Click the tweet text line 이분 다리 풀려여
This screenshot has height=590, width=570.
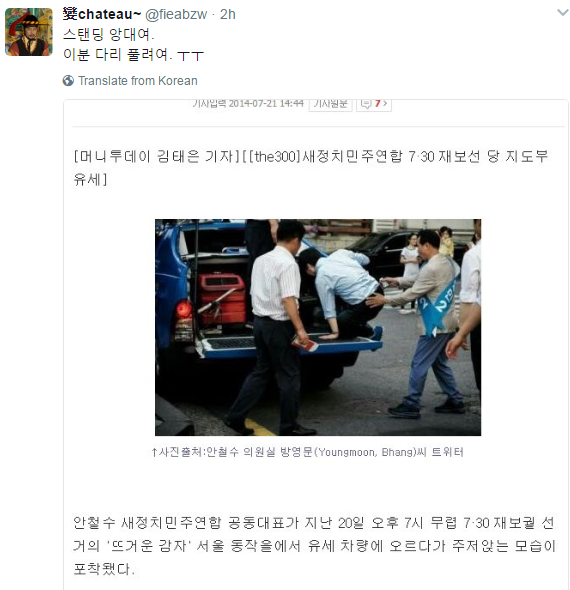pos(133,55)
